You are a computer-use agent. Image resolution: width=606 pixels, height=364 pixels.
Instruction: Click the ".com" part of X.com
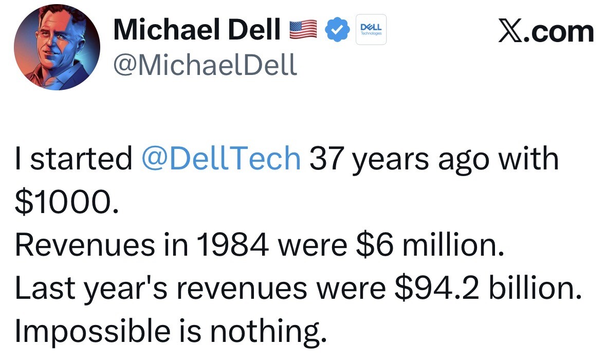tap(560, 32)
